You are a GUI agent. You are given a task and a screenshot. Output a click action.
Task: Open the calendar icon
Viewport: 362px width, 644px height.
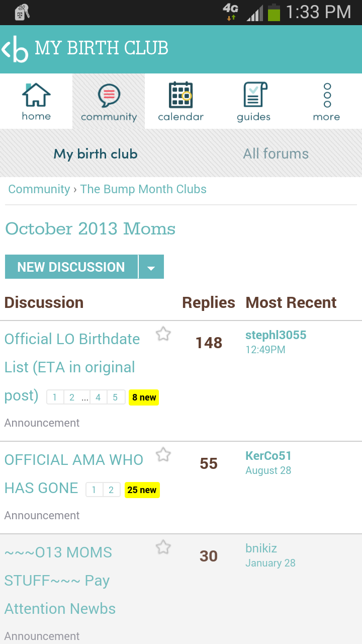tap(180, 95)
